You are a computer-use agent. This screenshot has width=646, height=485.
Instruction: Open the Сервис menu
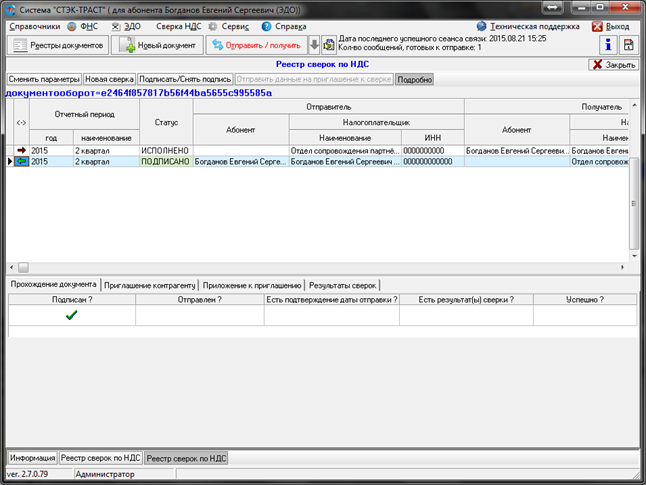click(x=235, y=26)
